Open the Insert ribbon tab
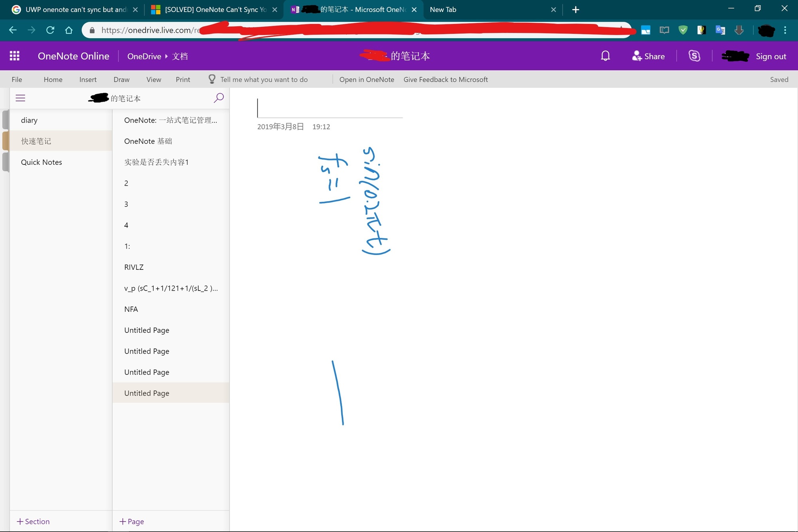798x532 pixels. pyautogui.click(x=88, y=79)
